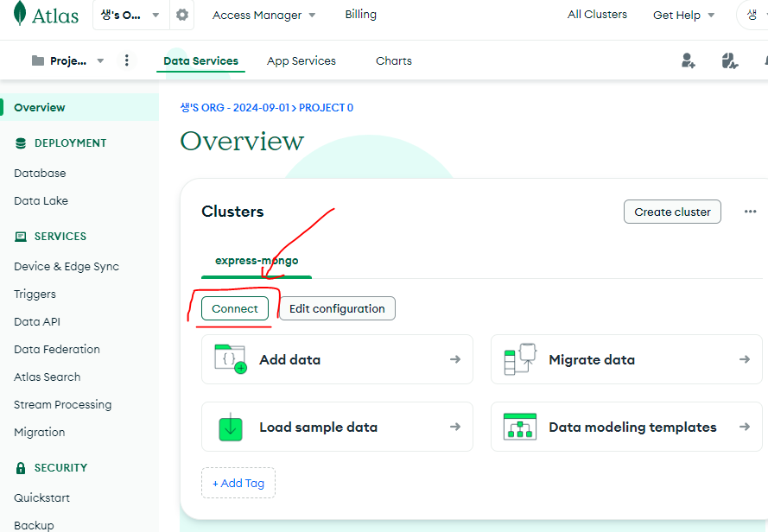Click Edit configuration button
Image resolution: width=768 pixels, height=532 pixels.
tap(337, 308)
